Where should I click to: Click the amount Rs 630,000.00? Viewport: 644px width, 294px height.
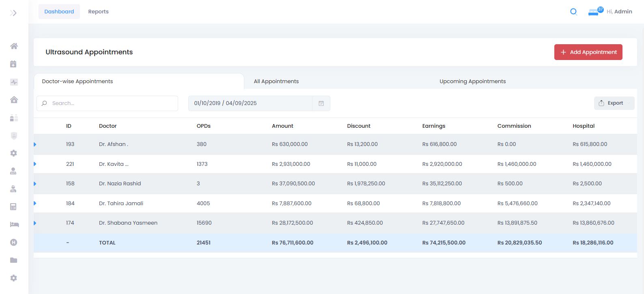click(x=290, y=144)
